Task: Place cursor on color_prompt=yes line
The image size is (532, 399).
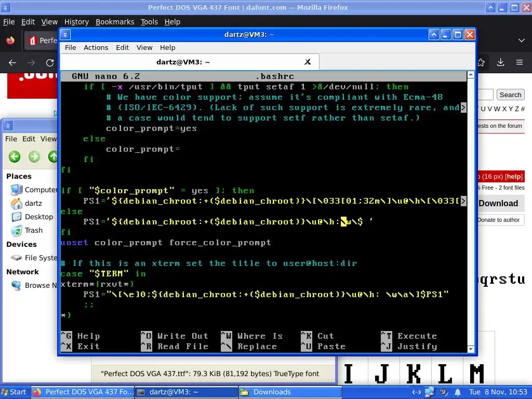Action: [x=151, y=128]
